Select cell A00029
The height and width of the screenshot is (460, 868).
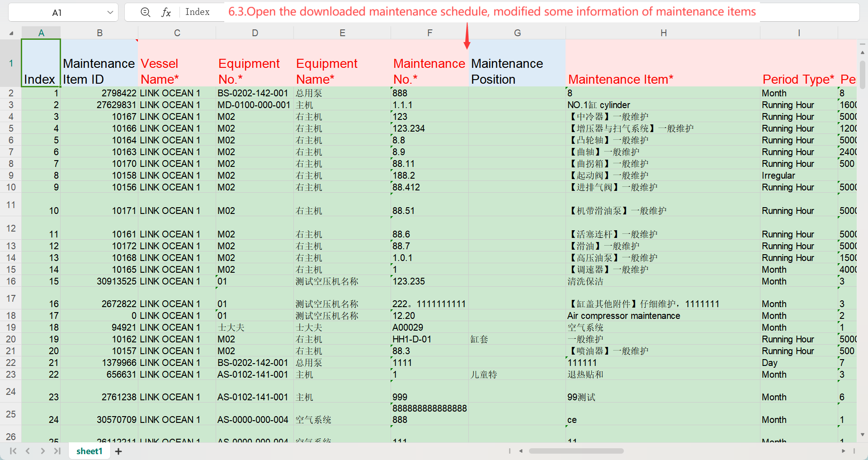429,327
